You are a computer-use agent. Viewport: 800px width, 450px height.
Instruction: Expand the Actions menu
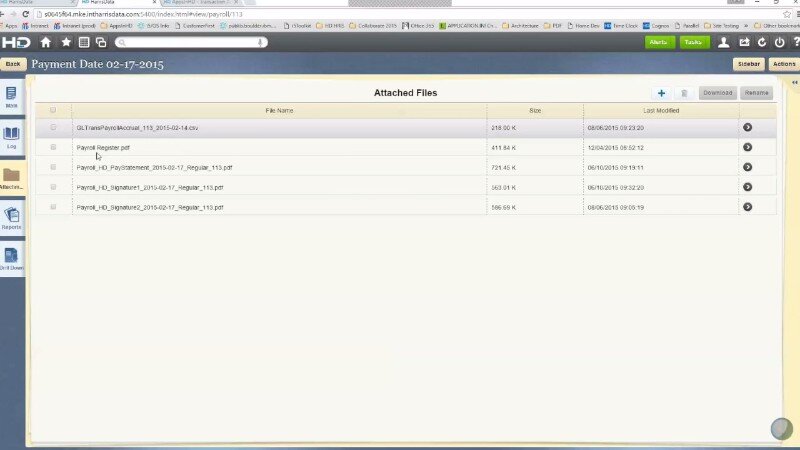point(784,64)
